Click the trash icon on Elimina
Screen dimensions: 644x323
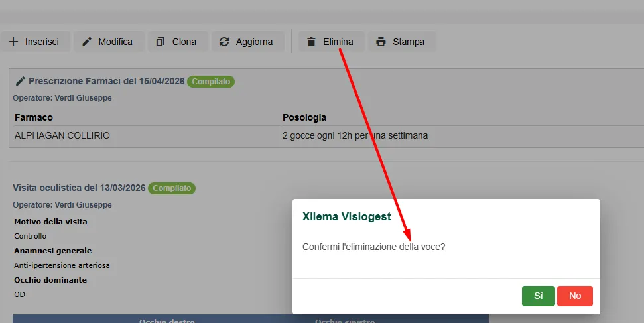pos(311,42)
